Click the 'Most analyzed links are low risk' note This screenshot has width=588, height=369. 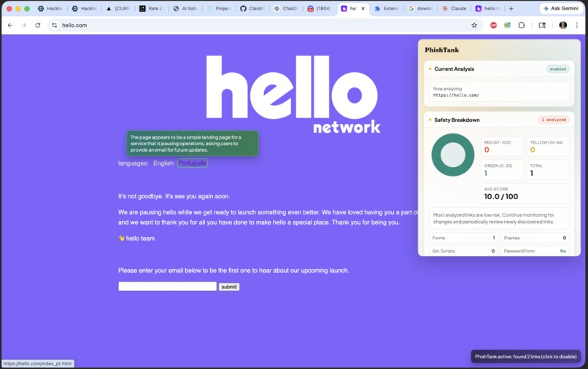pos(499,218)
